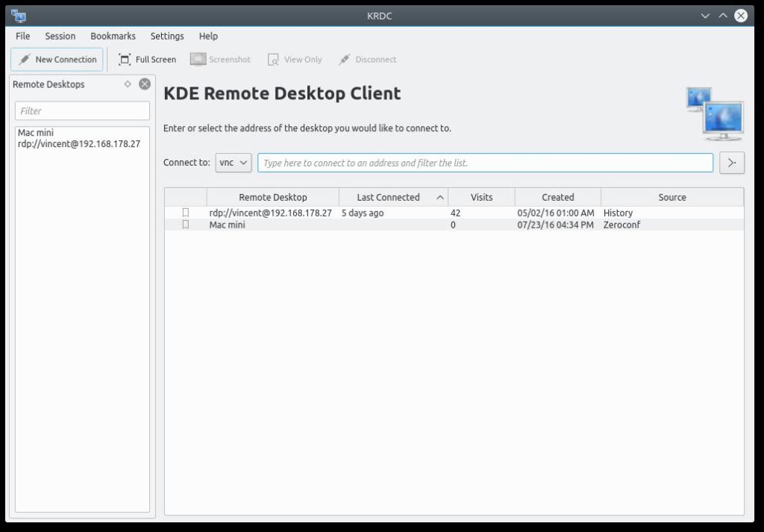Sort by Source column header

(x=672, y=197)
